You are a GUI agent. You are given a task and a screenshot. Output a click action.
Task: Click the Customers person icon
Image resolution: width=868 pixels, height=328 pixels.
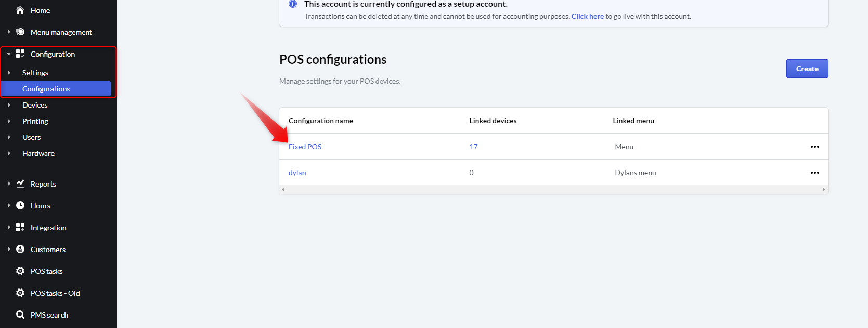pos(20,249)
